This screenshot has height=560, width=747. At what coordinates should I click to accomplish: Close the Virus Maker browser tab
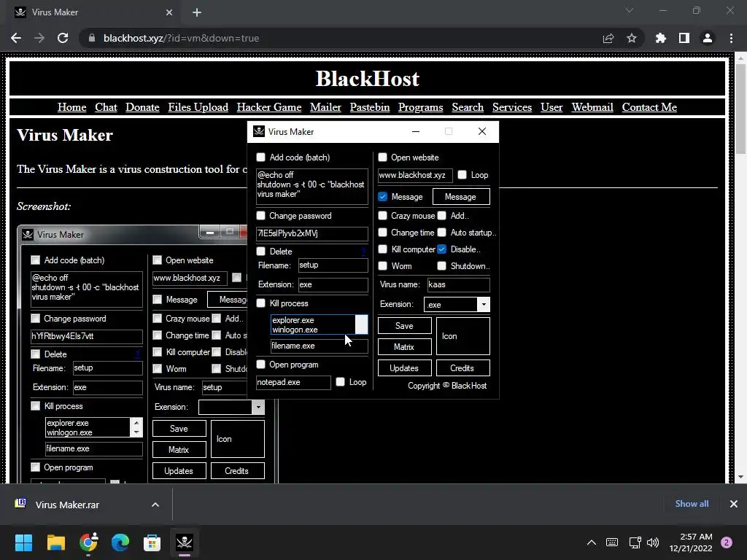(x=169, y=12)
